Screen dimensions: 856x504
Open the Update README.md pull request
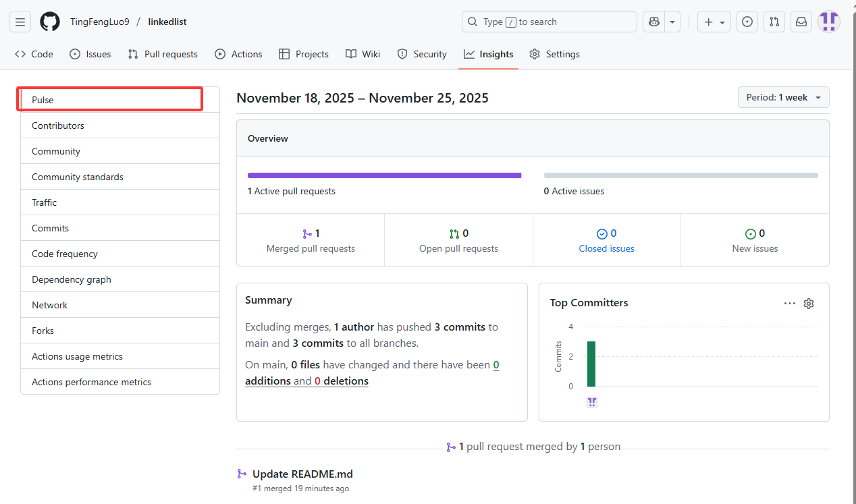tap(302, 474)
